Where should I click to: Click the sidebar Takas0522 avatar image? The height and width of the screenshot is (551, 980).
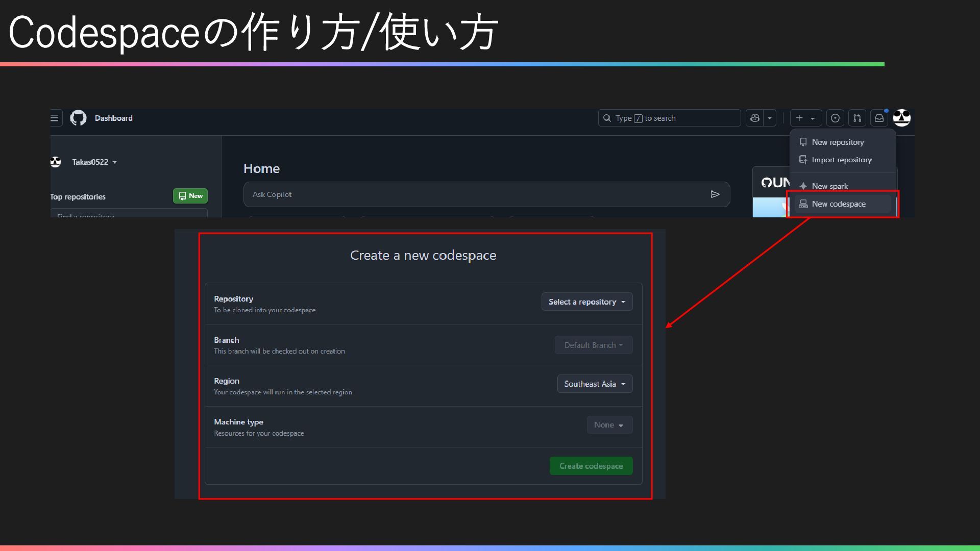click(56, 162)
